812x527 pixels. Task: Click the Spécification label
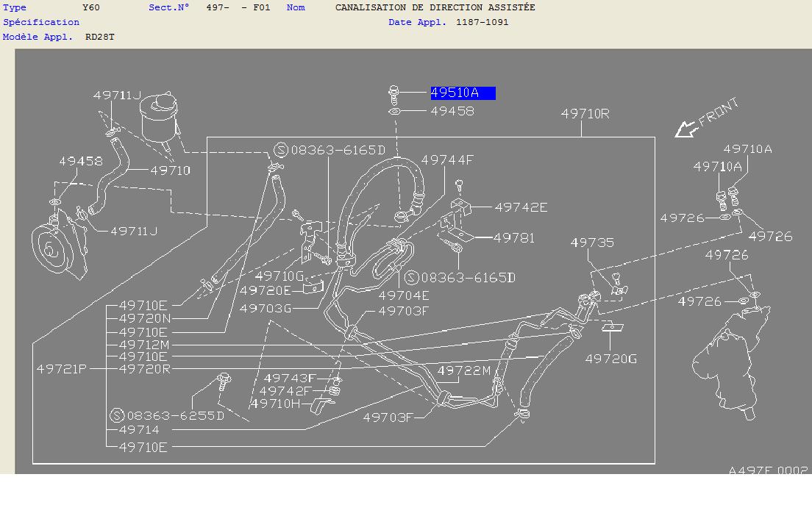click(41, 22)
